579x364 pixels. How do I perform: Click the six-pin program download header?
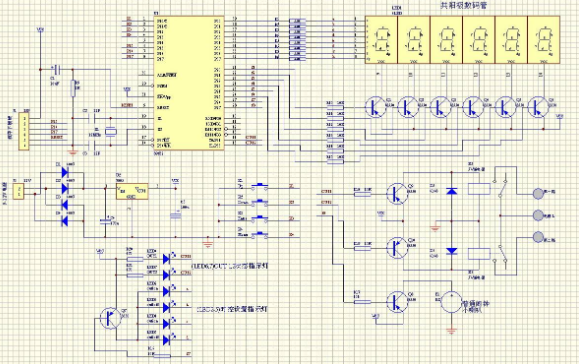(24, 131)
